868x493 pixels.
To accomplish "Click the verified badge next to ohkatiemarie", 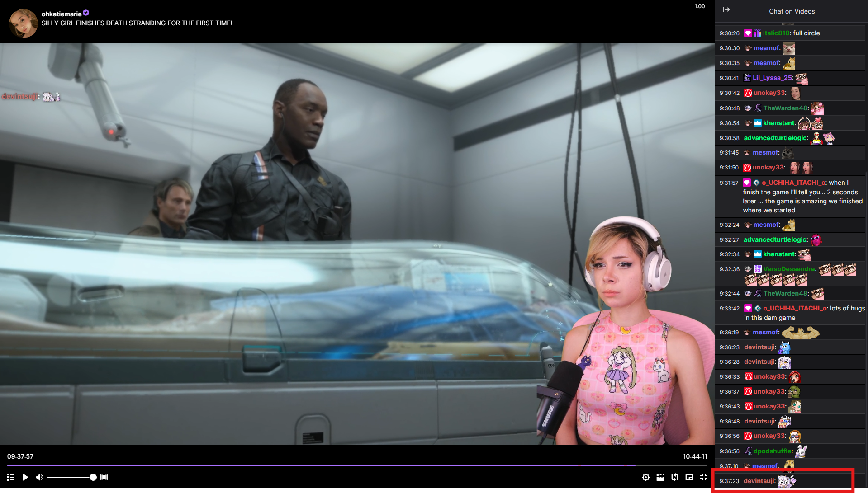I will click(x=86, y=13).
